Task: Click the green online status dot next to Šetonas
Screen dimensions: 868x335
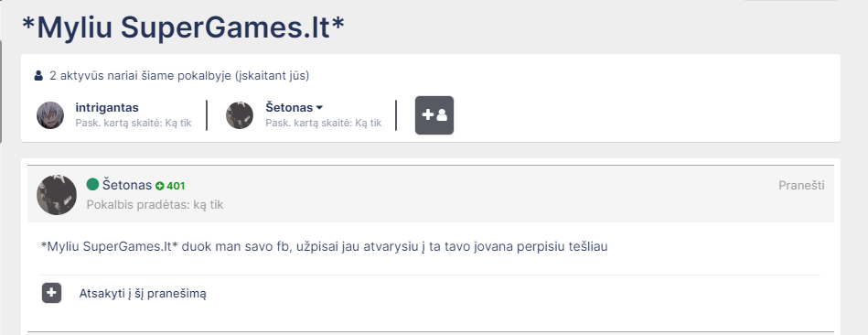Action: click(x=92, y=184)
